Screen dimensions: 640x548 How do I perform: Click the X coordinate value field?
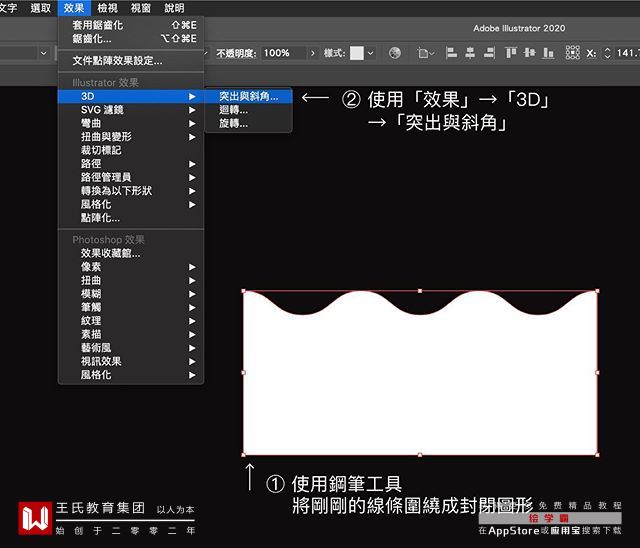(x=627, y=53)
